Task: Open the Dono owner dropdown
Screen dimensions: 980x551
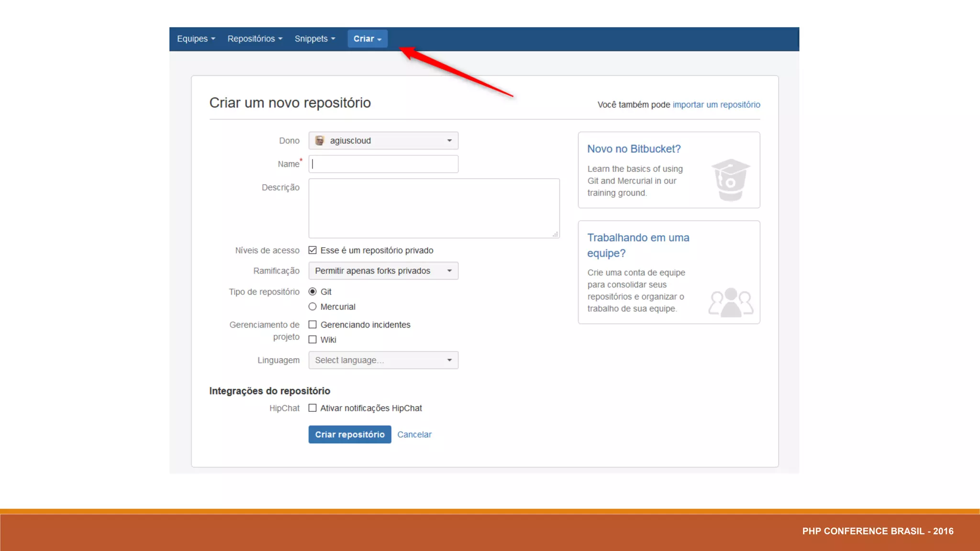Action: pos(383,141)
